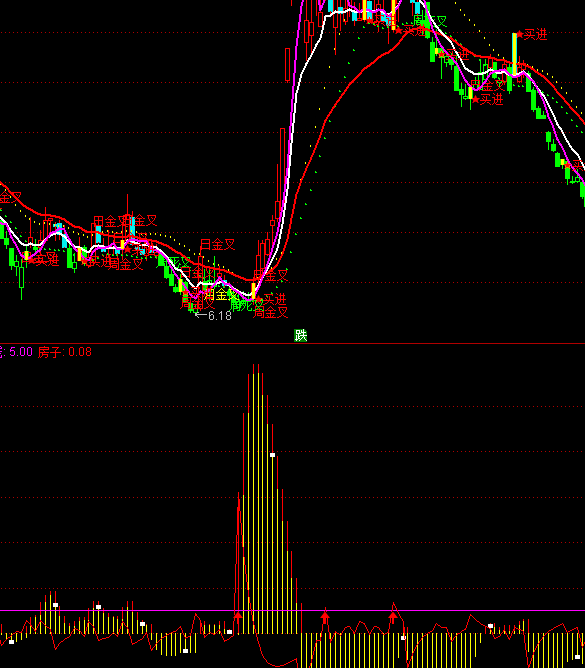The image size is (585, 668).
Task: Select the magenta horizontal threshold line
Action: coord(292,610)
